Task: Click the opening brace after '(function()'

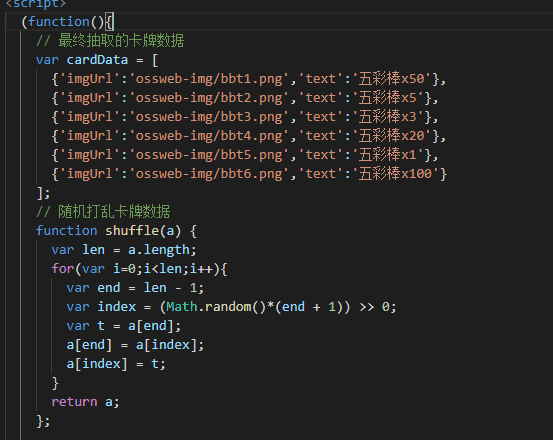Action: pyautogui.click(x=109, y=22)
